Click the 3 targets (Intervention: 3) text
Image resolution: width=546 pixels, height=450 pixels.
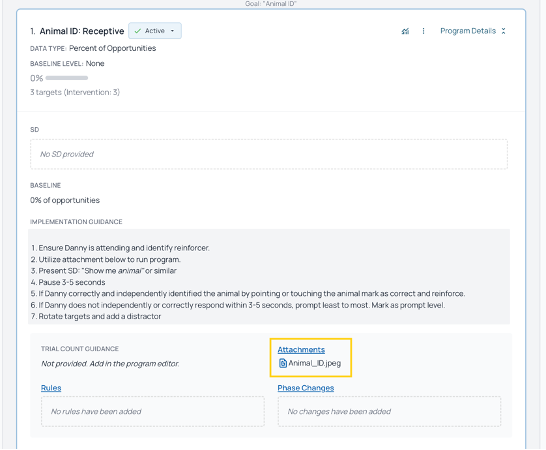75,92
